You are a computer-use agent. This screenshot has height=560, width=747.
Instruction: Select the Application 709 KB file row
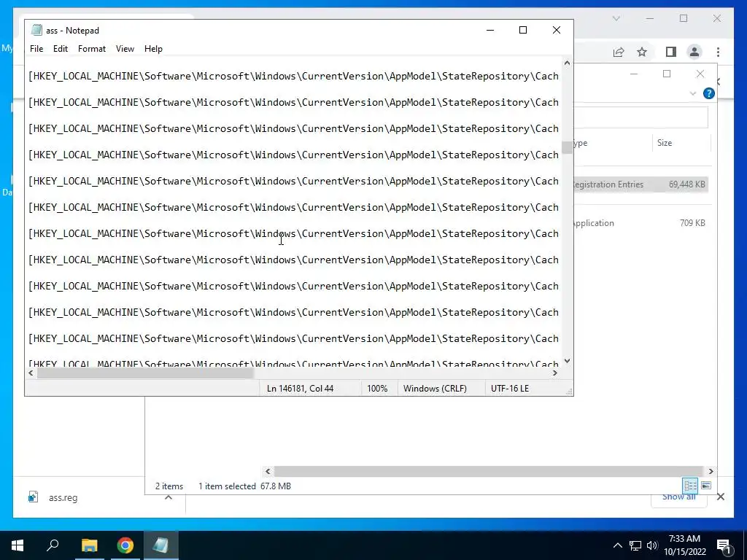(x=640, y=223)
